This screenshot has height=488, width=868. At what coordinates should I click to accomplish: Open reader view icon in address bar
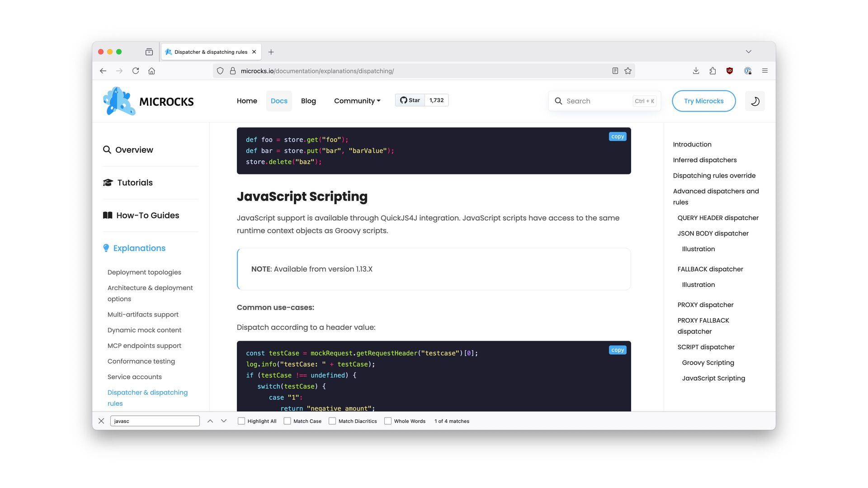(x=615, y=71)
